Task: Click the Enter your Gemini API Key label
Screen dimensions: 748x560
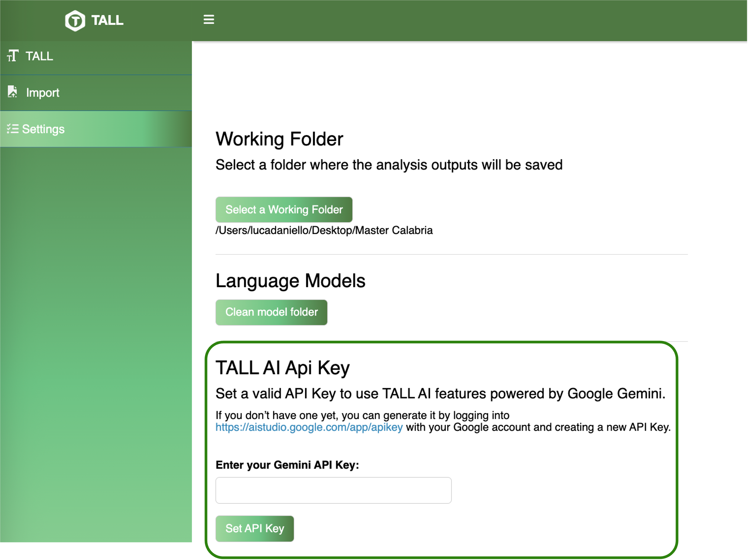Action: coord(287,465)
